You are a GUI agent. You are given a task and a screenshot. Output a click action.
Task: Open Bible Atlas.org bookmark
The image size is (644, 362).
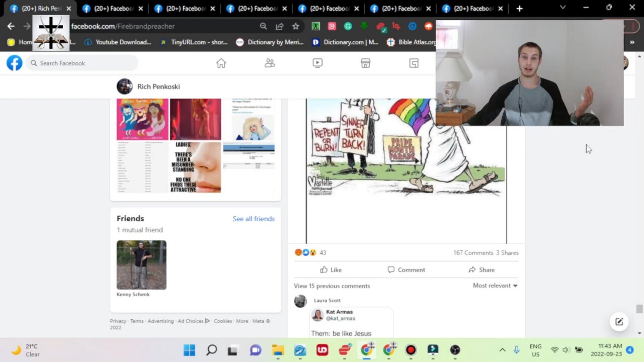click(x=412, y=42)
